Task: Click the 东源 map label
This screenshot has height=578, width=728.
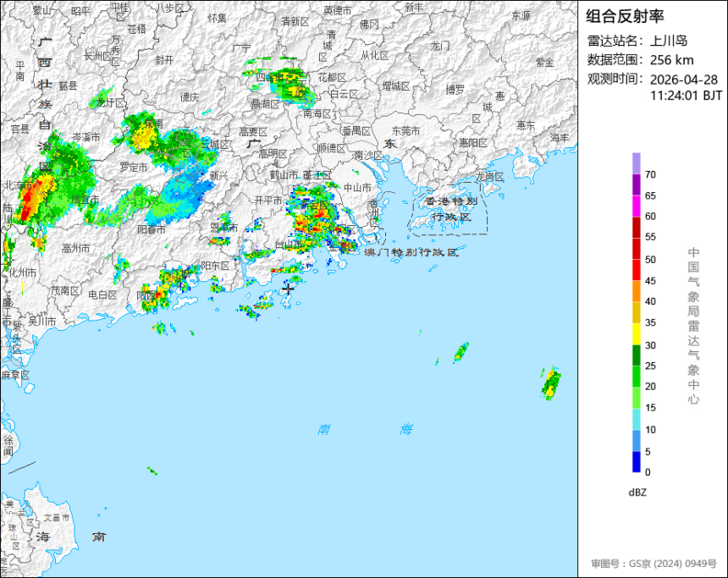Action: click(521, 16)
